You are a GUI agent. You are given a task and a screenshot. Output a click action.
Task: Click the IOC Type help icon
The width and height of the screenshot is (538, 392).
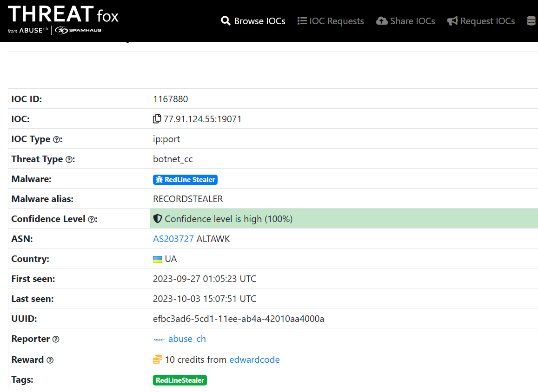click(x=57, y=139)
